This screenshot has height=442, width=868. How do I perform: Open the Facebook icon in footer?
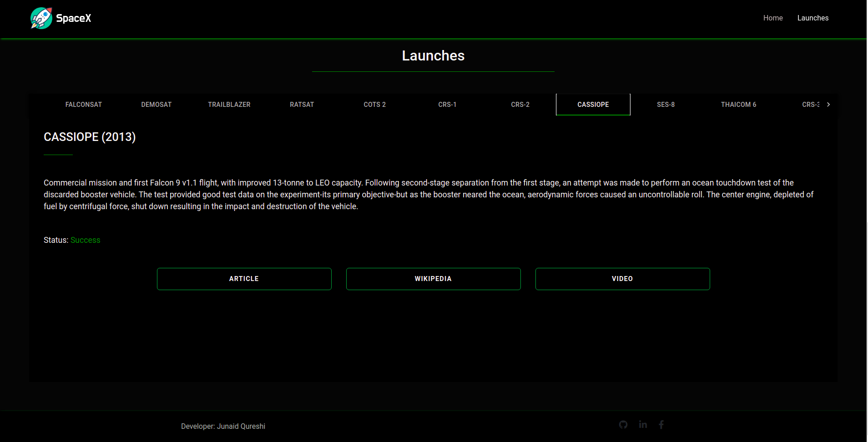click(661, 424)
